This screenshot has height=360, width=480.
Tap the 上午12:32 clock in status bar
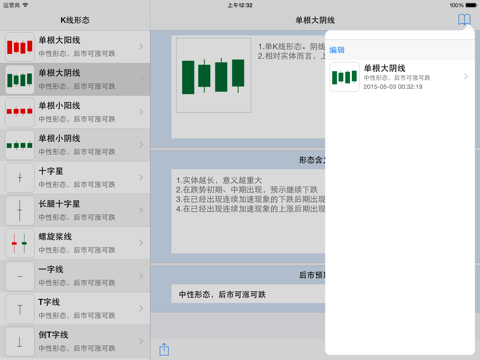pyautogui.click(x=240, y=5)
